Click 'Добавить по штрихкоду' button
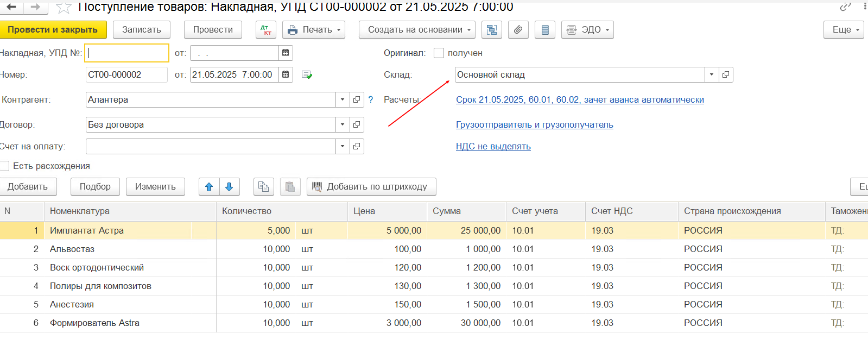 coord(371,186)
